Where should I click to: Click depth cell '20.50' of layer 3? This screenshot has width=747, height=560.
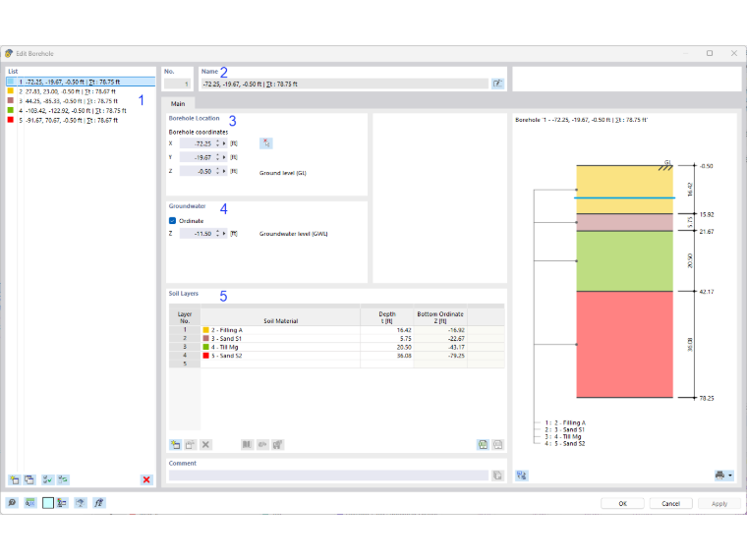point(387,347)
